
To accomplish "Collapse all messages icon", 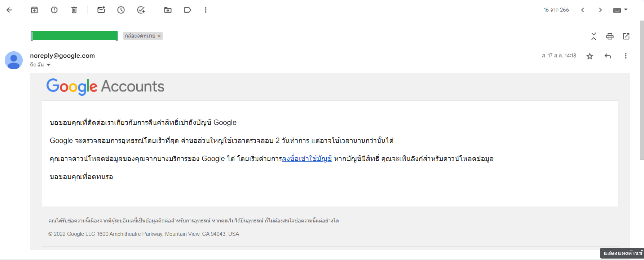I will pos(594,36).
